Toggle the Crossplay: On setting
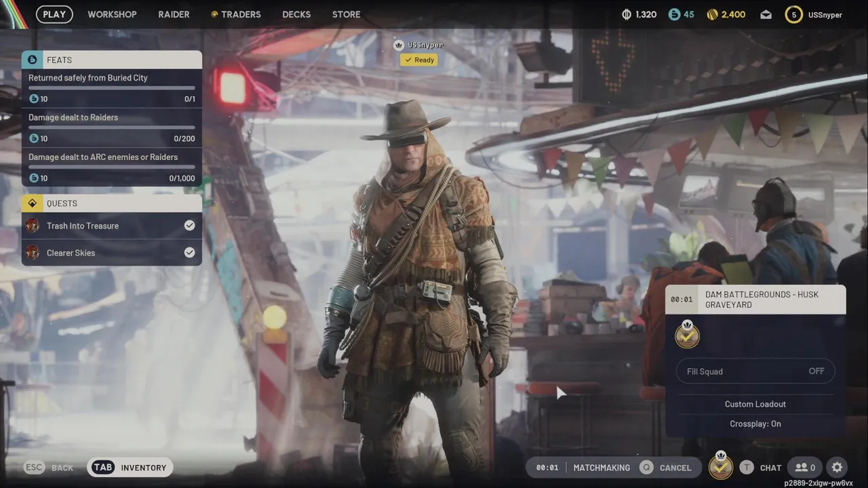 pyautogui.click(x=755, y=424)
